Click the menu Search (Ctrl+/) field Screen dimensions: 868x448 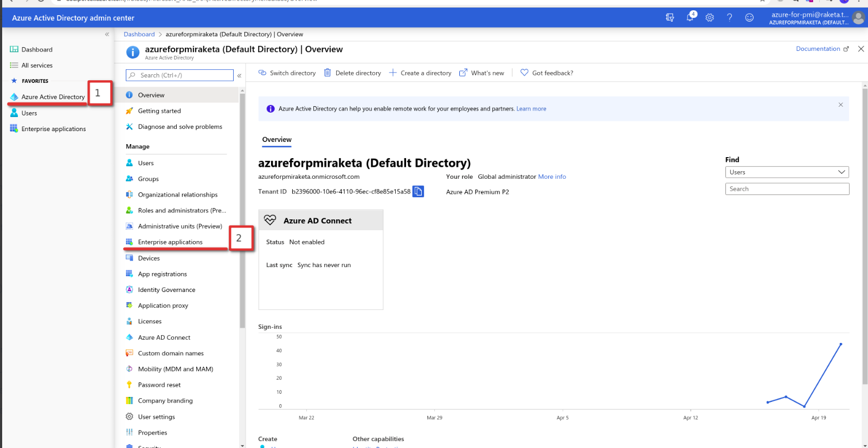[x=179, y=75]
